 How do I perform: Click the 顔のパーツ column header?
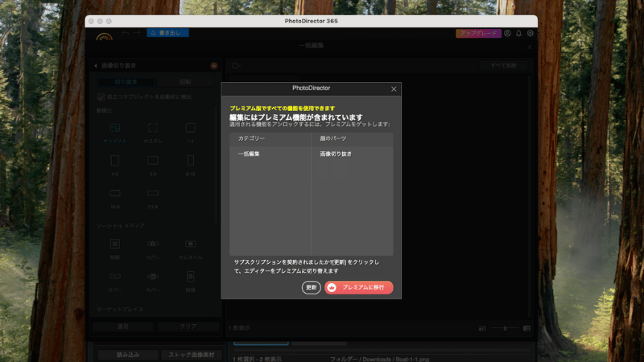click(x=332, y=138)
